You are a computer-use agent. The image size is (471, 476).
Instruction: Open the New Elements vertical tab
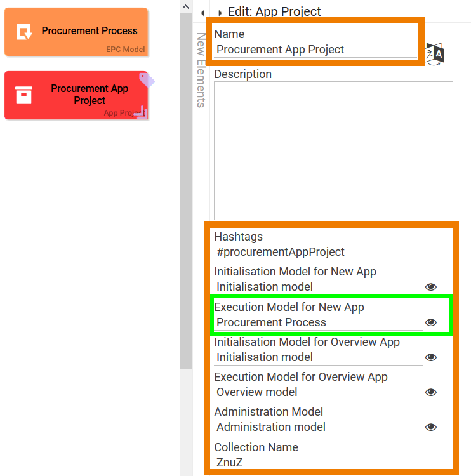pyautogui.click(x=201, y=70)
